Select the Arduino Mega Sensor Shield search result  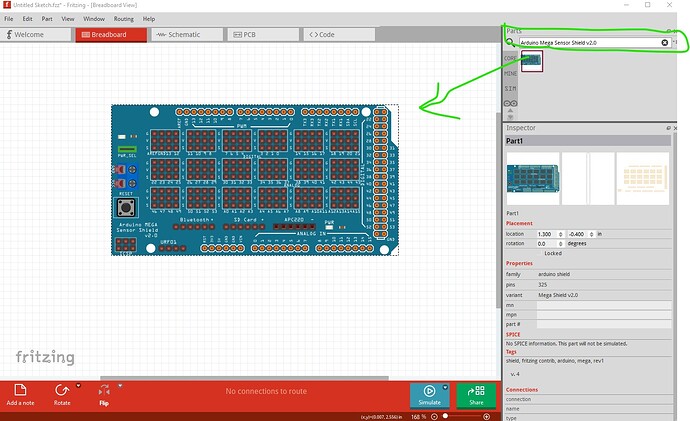tap(532, 61)
